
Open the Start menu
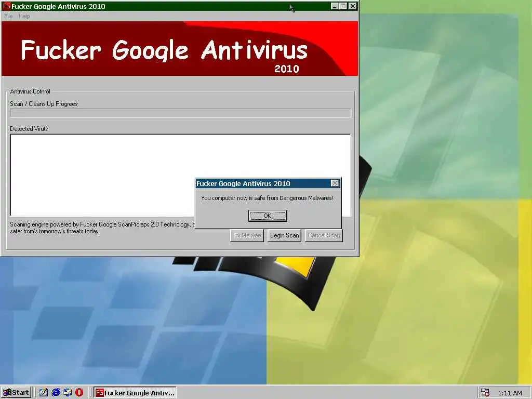[16, 393]
